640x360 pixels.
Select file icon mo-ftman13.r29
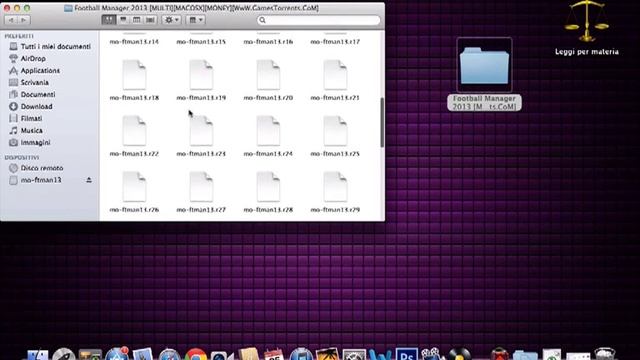pos(335,187)
